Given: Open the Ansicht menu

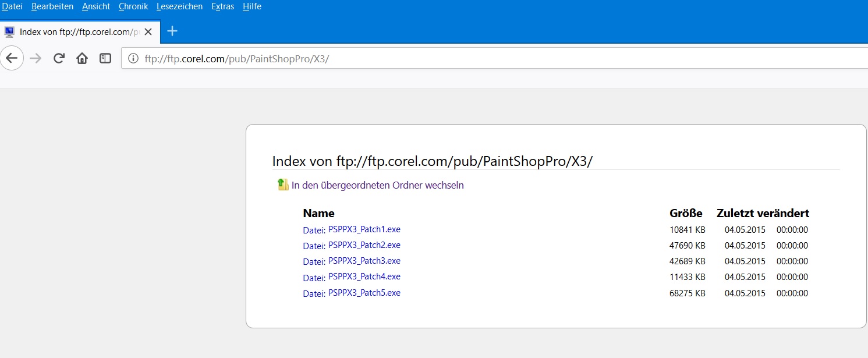Looking at the screenshot, I should coord(96,6).
